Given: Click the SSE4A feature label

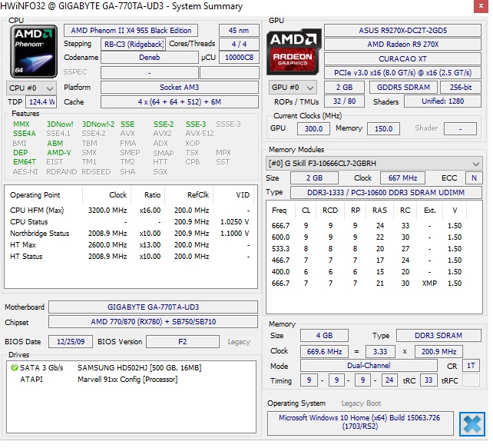Looking at the screenshot, I should coord(25,134).
